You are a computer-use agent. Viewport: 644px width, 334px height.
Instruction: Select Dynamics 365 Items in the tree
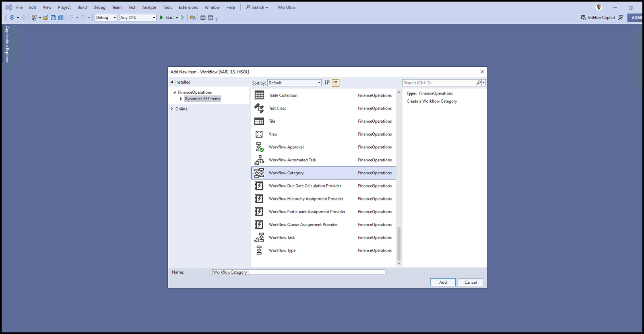point(202,99)
